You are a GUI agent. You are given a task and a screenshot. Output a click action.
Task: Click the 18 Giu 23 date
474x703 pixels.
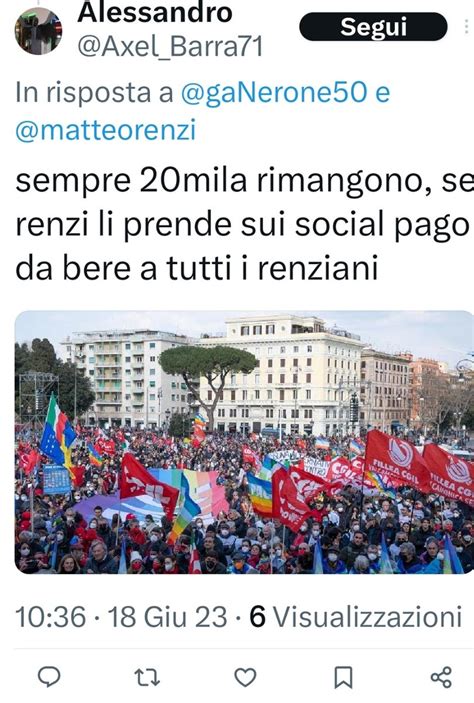point(167,616)
